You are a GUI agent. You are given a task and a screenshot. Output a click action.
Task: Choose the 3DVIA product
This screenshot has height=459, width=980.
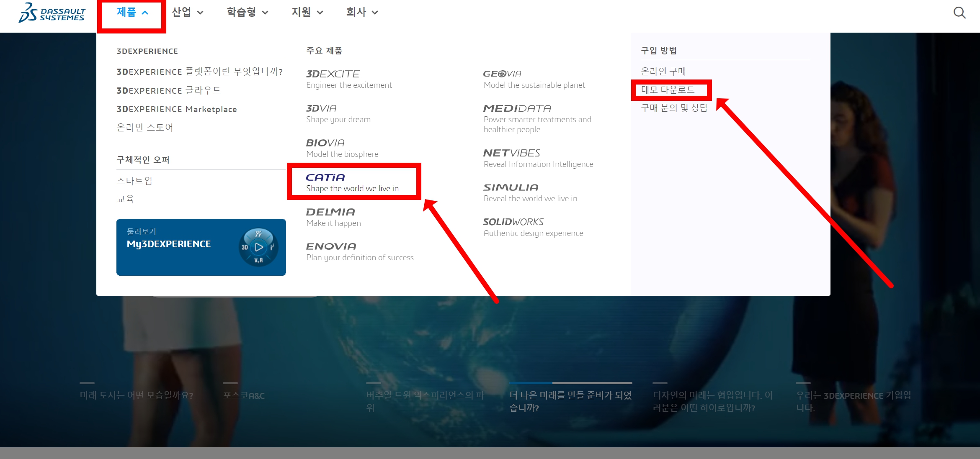[x=338, y=113]
